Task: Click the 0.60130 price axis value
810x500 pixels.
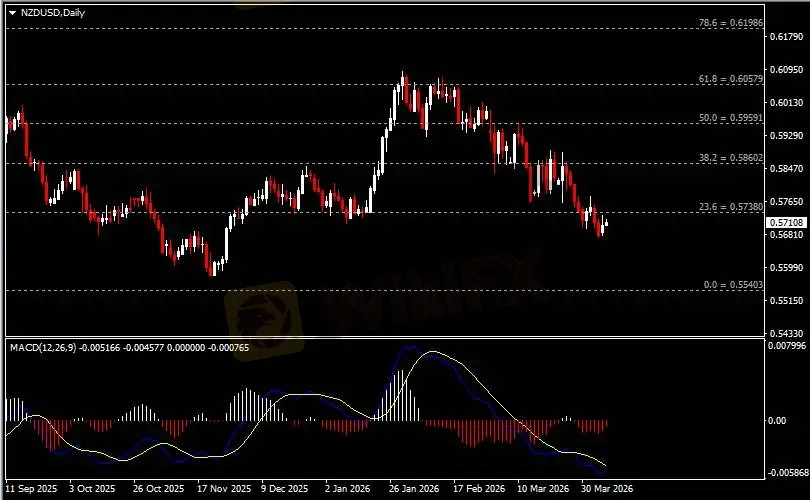Action: (786, 103)
